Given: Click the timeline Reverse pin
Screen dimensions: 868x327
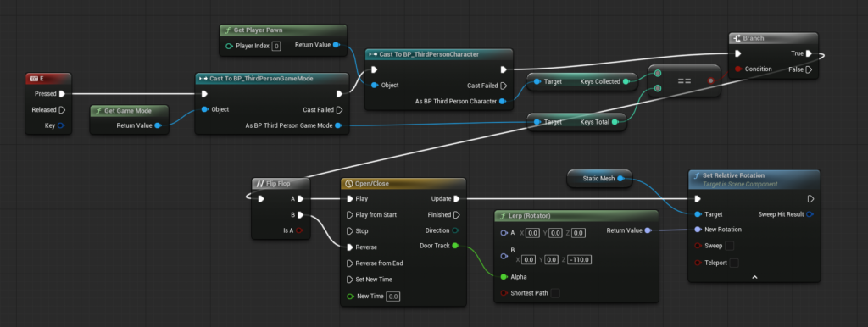Looking at the screenshot, I should coord(350,247).
